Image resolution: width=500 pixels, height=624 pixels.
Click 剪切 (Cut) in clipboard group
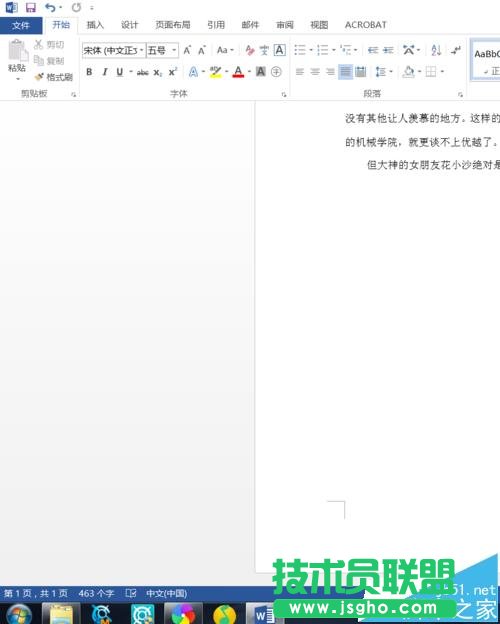(49, 45)
